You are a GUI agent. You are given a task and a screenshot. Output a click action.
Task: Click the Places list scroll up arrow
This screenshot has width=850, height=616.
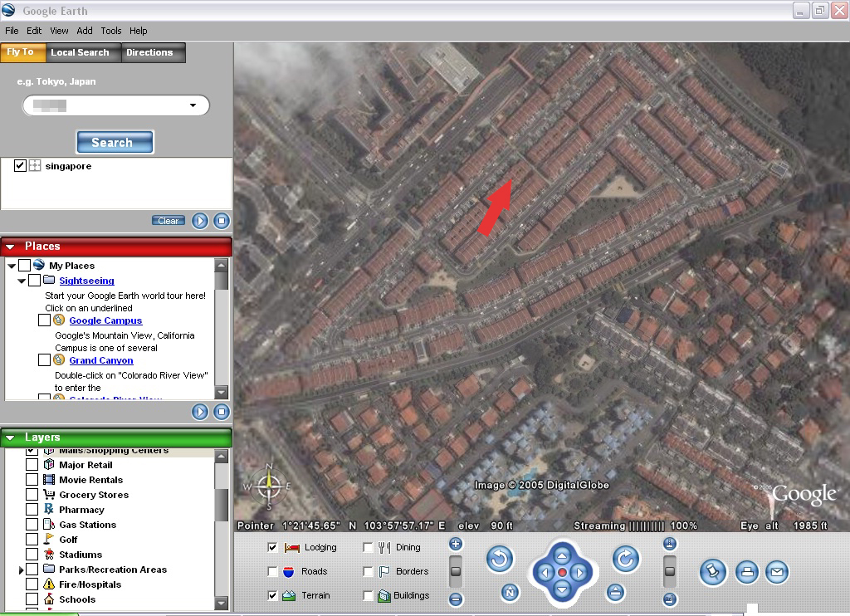tap(221, 265)
